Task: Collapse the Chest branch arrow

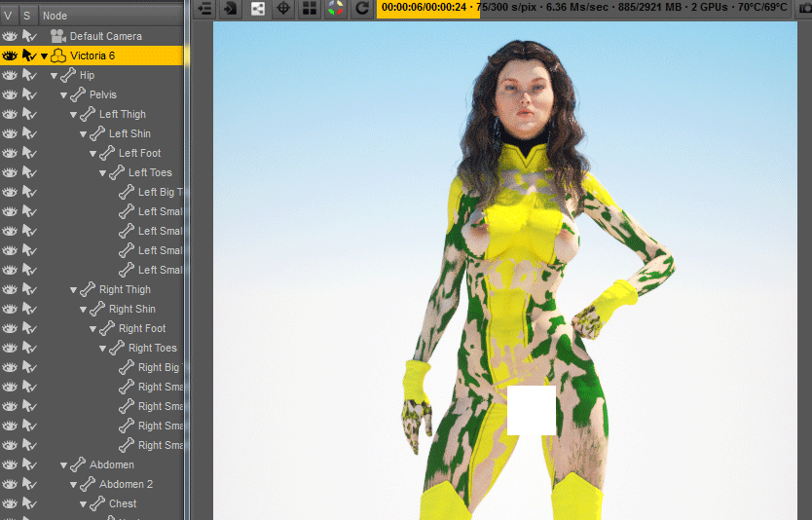Action: (x=84, y=504)
